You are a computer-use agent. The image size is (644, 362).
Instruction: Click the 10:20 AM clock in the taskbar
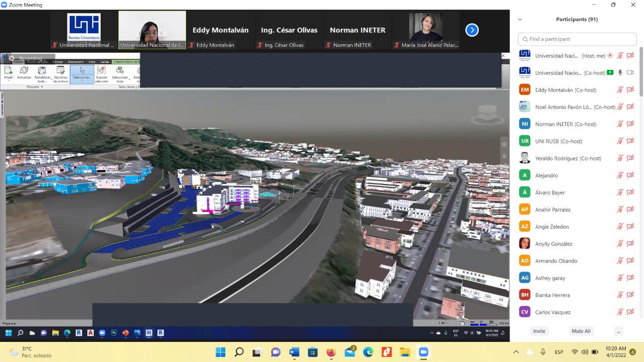coord(616,352)
